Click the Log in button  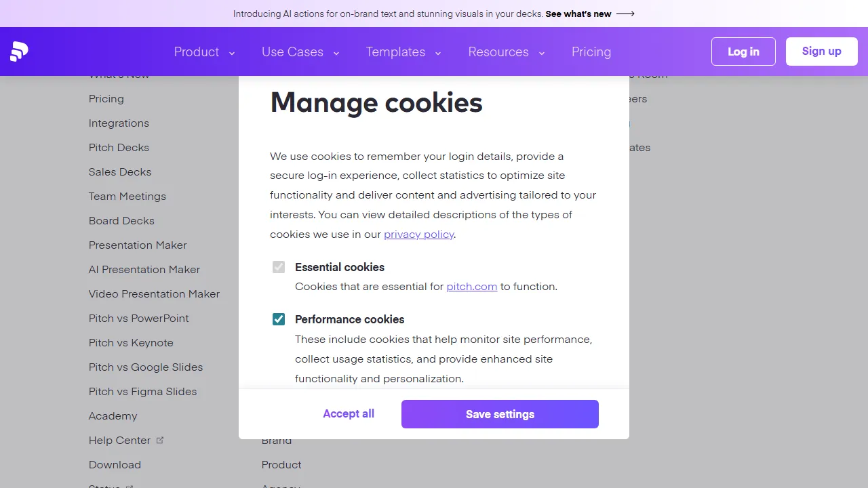click(x=743, y=51)
